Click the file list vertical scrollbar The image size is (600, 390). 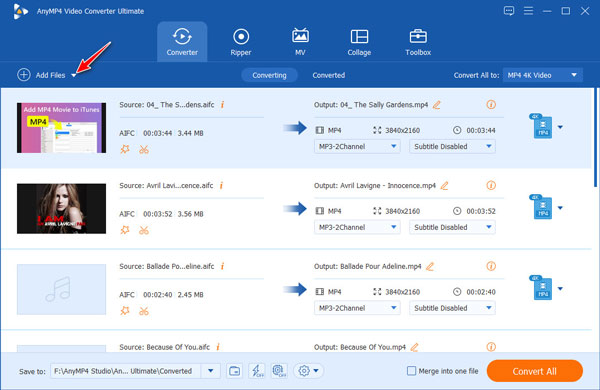(x=596, y=138)
